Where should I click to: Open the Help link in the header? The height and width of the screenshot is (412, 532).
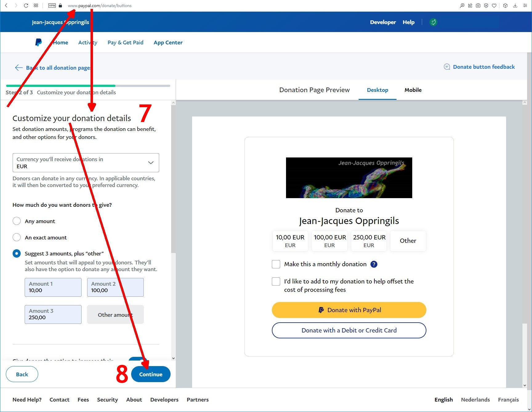(409, 22)
